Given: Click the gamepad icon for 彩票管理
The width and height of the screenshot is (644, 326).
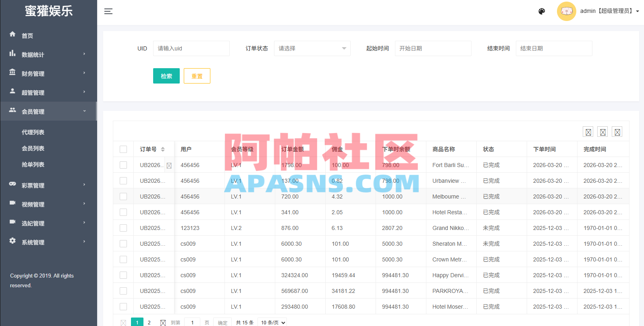Looking at the screenshot, I should [12, 184].
